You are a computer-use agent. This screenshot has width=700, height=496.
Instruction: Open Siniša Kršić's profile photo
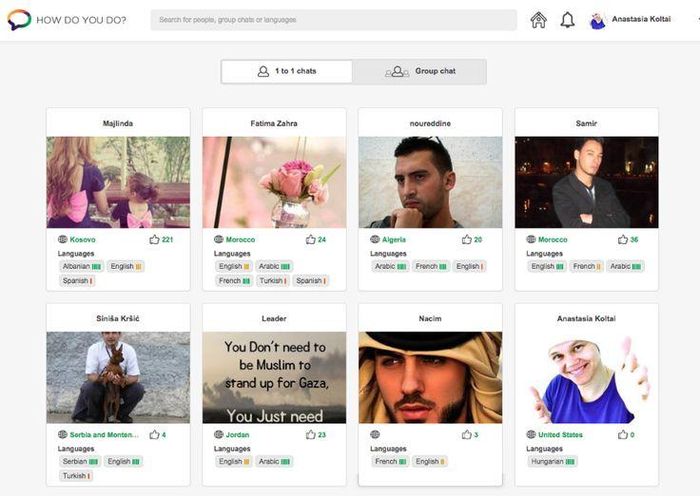point(118,377)
